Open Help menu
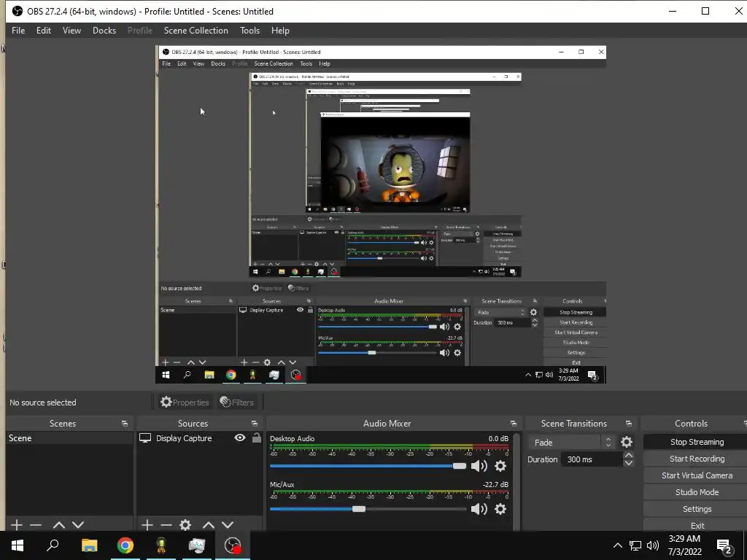 pyautogui.click(x=280, y=31)
